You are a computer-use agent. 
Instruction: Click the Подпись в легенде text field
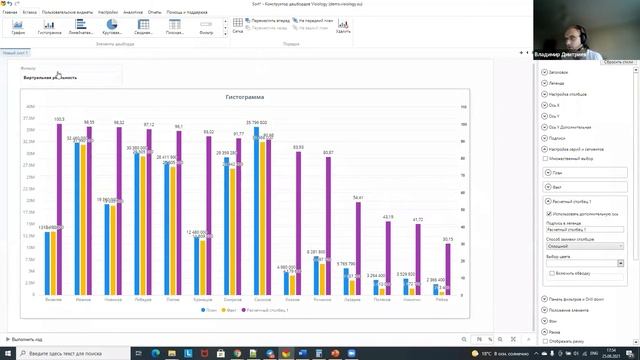click(x=584, y=230)
